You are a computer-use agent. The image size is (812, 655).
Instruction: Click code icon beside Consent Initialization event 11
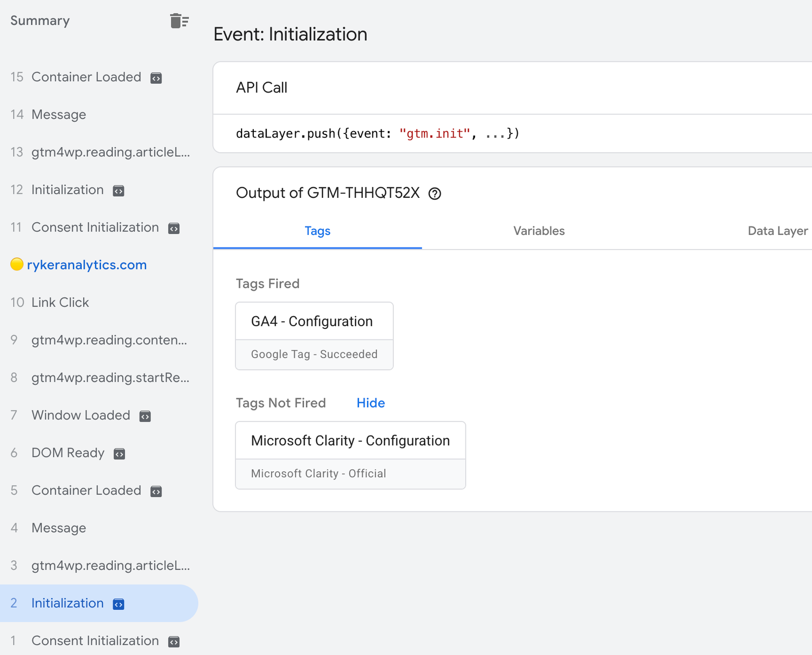[x=173, y=228]
